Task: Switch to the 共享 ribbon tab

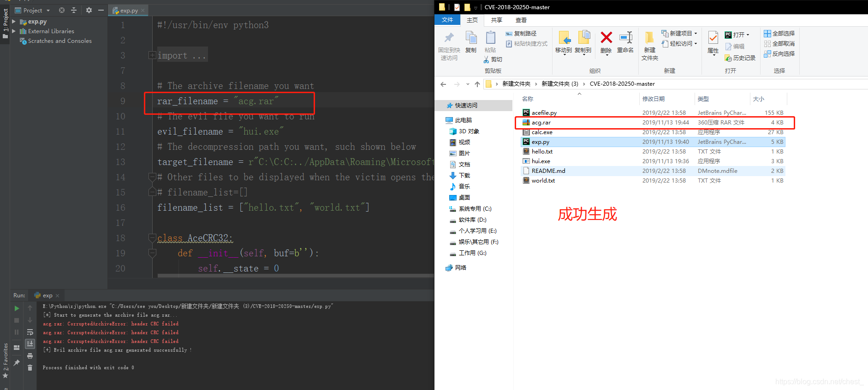Action: (x=496, y=20)
